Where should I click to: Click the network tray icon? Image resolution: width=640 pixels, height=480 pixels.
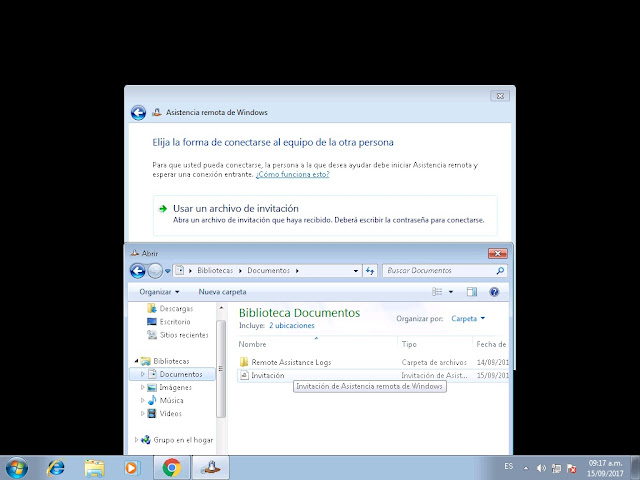(556, 468)
